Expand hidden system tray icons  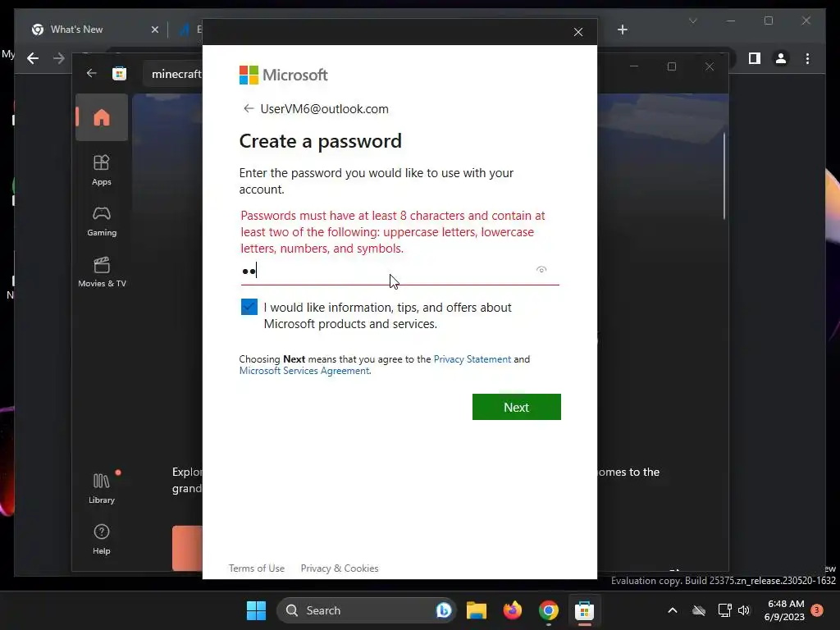tap(673, 610)
